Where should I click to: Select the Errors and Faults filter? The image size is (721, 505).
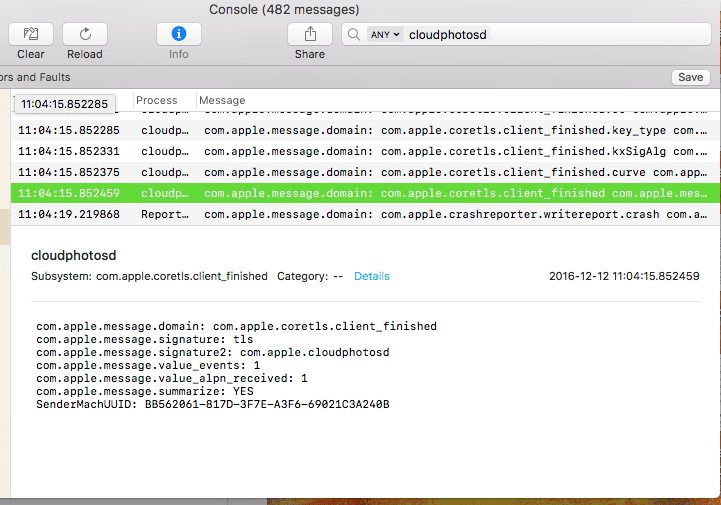tap(35, 77)
